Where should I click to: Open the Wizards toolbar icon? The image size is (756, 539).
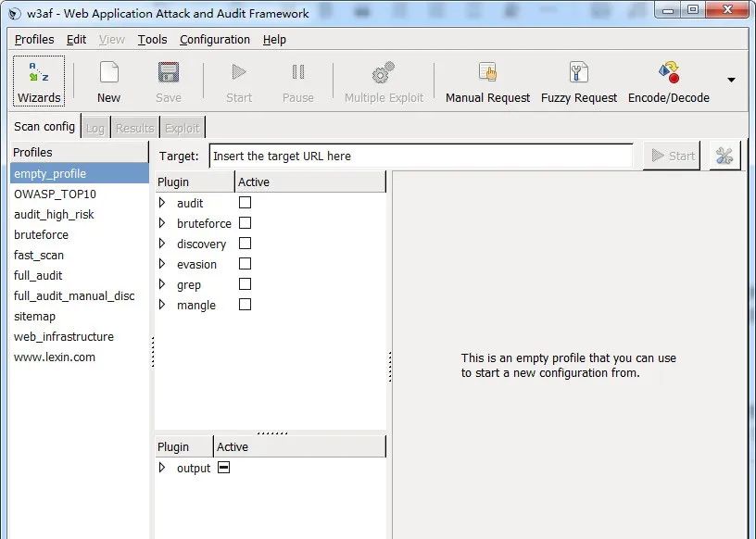click(x=39, y=81)
